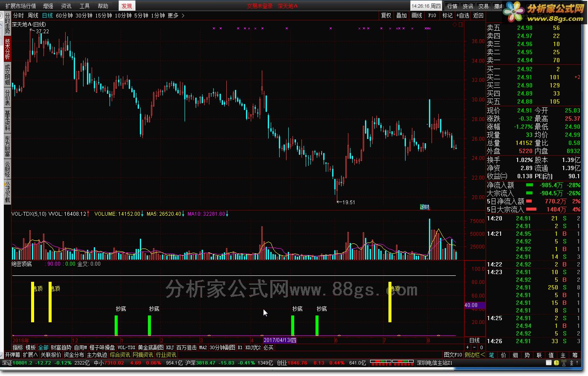This screenshot has width=588, height=376.
Task: Select the 财富趋势 indicator tab
Action: 61,347
